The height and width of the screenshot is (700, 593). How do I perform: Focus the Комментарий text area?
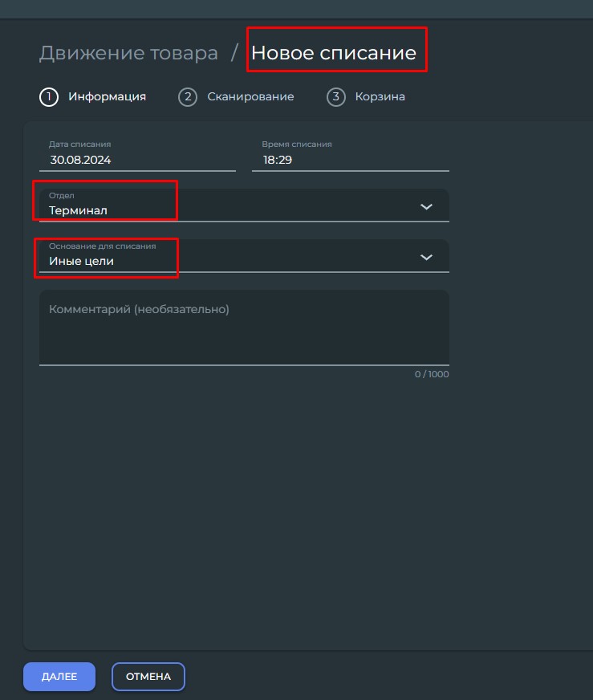(244, 328)
